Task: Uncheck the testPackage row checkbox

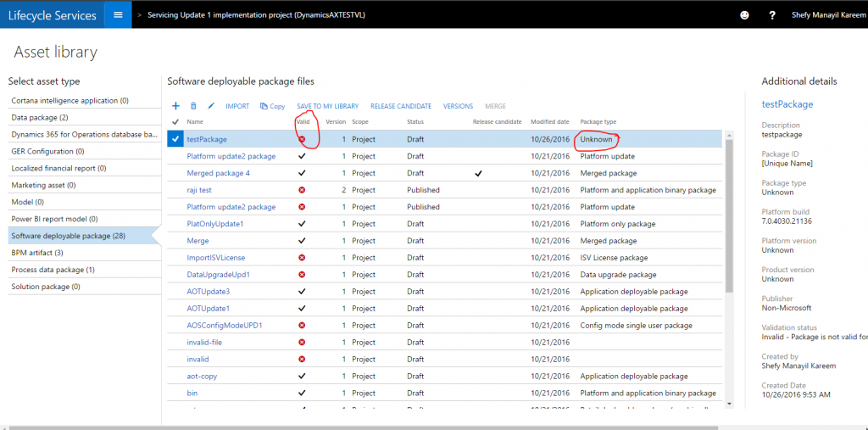Action: (x=175, y=139)
